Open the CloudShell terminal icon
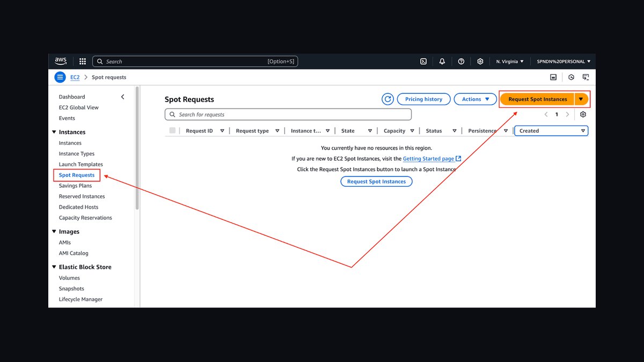Image resolution: width=644 pixels, height=362 pixels. pyautogui.click(x=423, y=62)
